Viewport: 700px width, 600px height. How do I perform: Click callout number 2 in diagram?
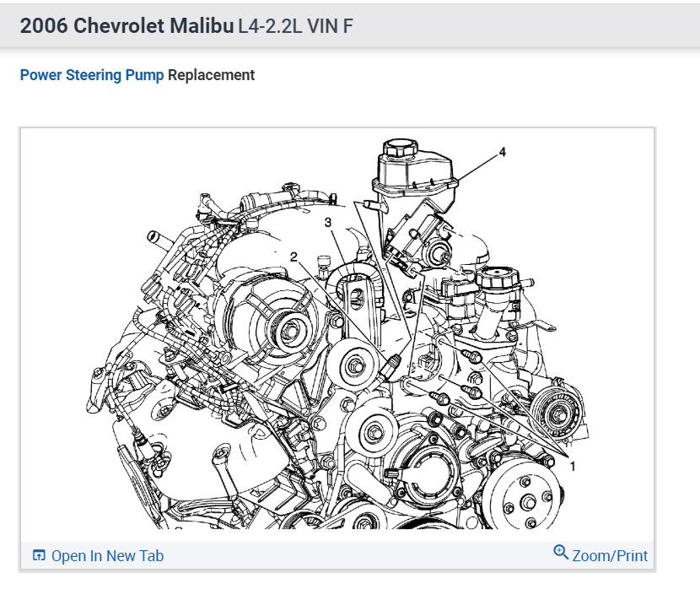(x=293, y=257)
